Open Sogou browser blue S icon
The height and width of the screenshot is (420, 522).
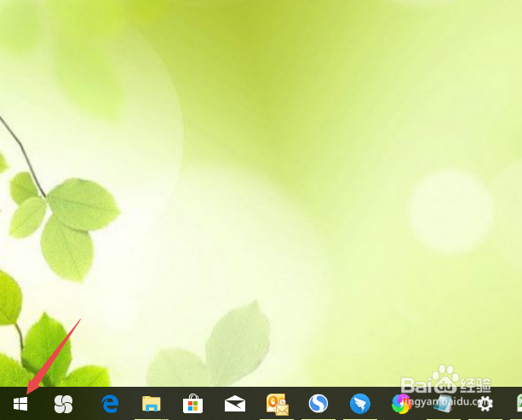[318, 403]
